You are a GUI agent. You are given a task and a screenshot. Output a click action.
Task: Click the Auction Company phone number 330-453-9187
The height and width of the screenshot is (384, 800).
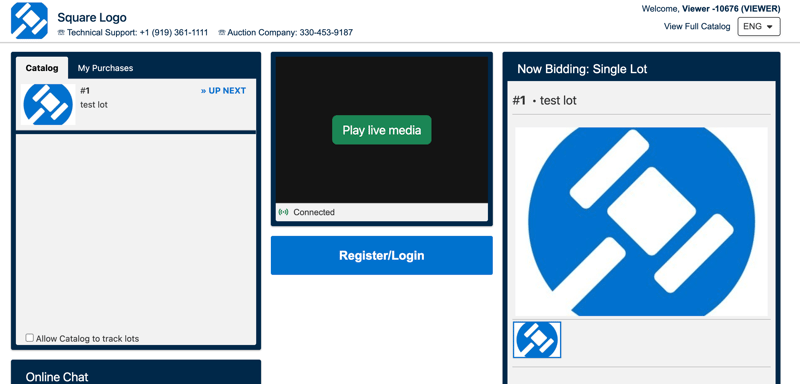click(x=326, y=33)
